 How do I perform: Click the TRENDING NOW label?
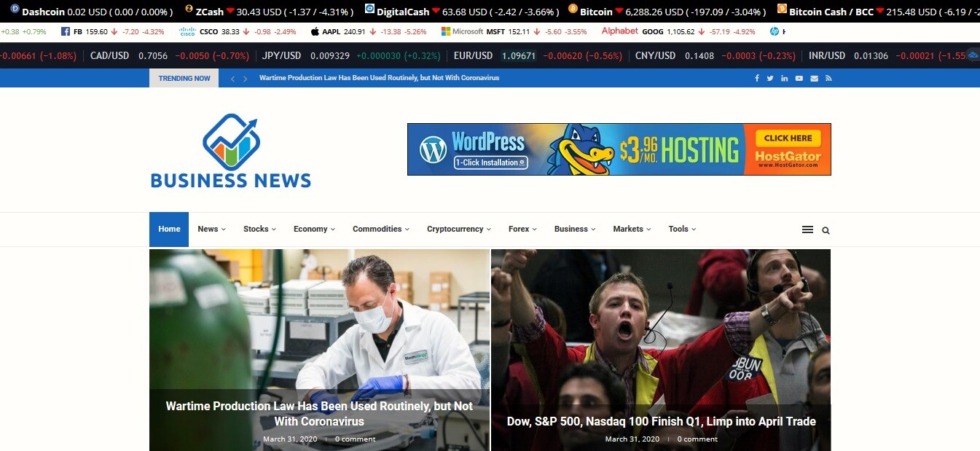click(x=184, y=78)
